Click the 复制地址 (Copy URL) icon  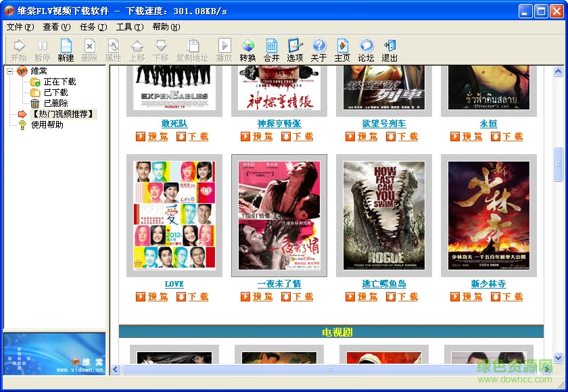click(x=193, y=49)
